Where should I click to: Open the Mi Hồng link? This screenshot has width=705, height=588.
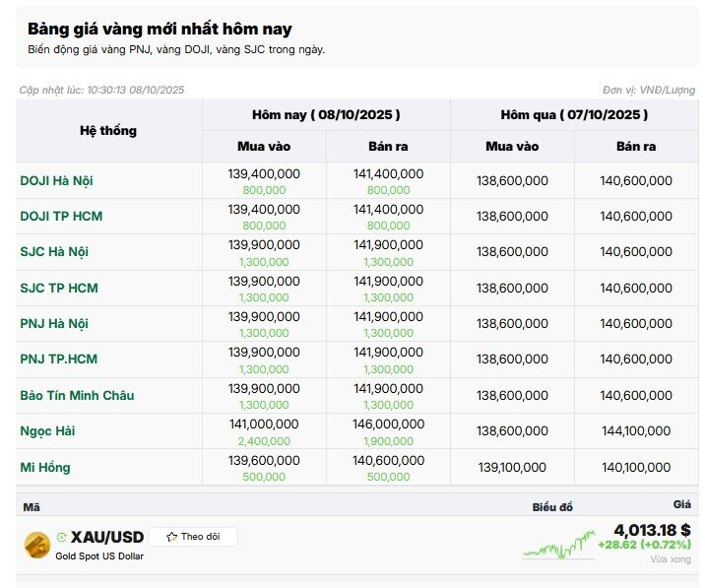coord(45,467)
